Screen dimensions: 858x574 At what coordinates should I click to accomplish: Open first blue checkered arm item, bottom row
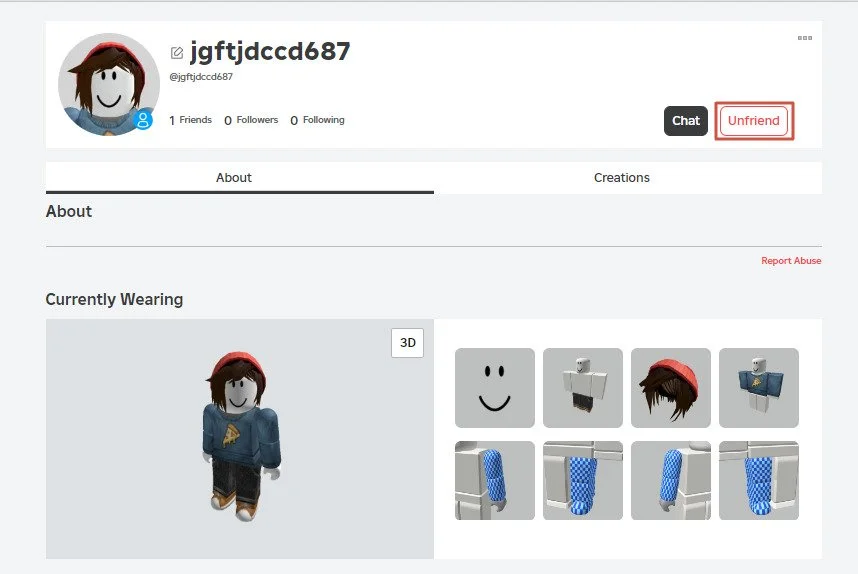point(495,480)
